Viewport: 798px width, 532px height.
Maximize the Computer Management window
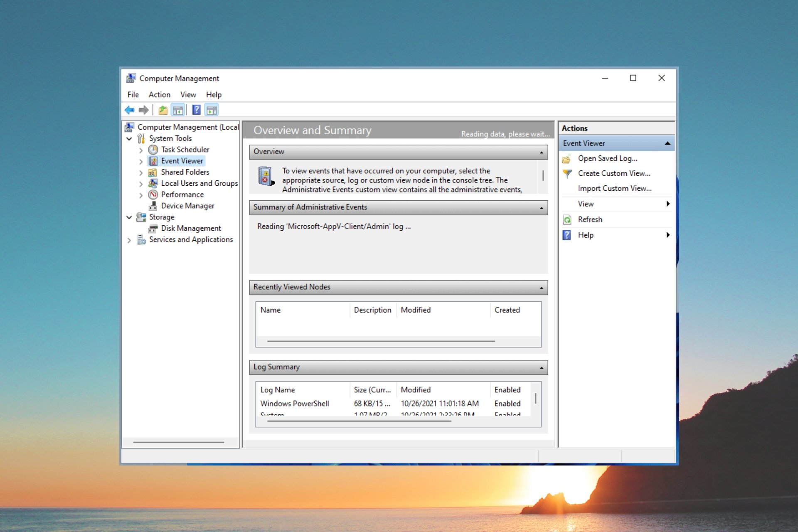(633, 78)
